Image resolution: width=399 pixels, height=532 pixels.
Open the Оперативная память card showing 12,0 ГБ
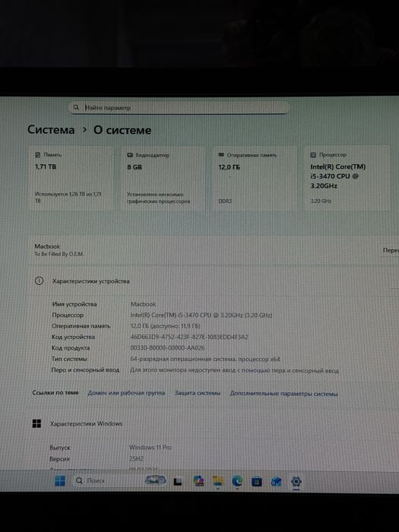255,179
